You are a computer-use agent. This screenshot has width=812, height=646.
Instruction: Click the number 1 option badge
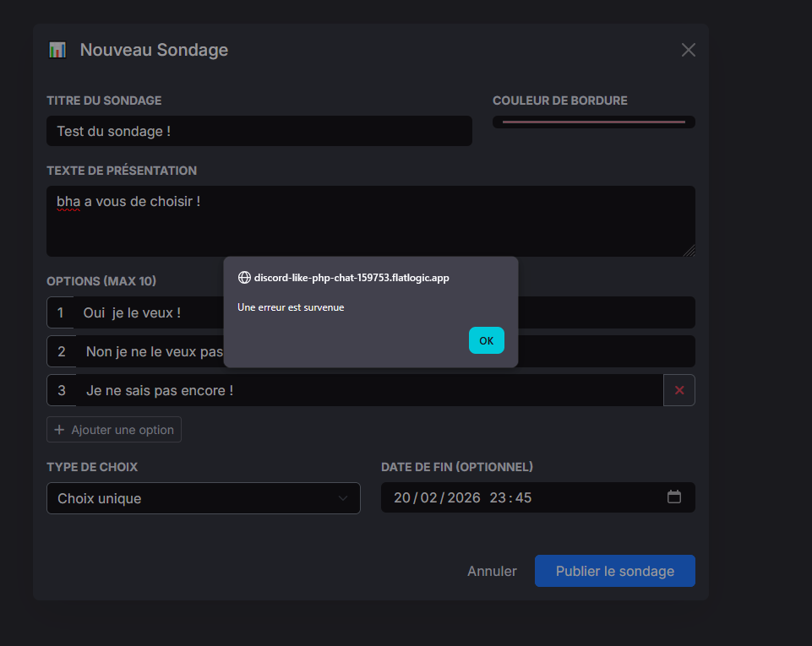point(60,312)
